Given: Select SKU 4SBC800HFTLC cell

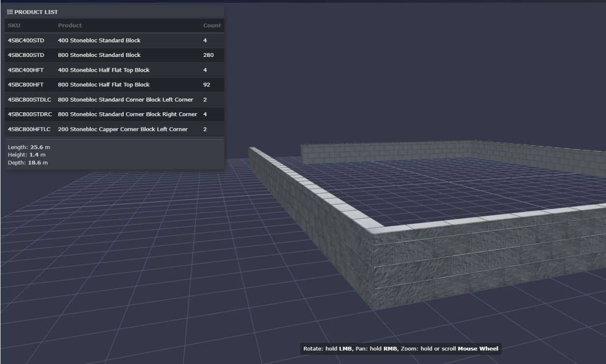Looking at the screenshot, I should pos(29,130).
